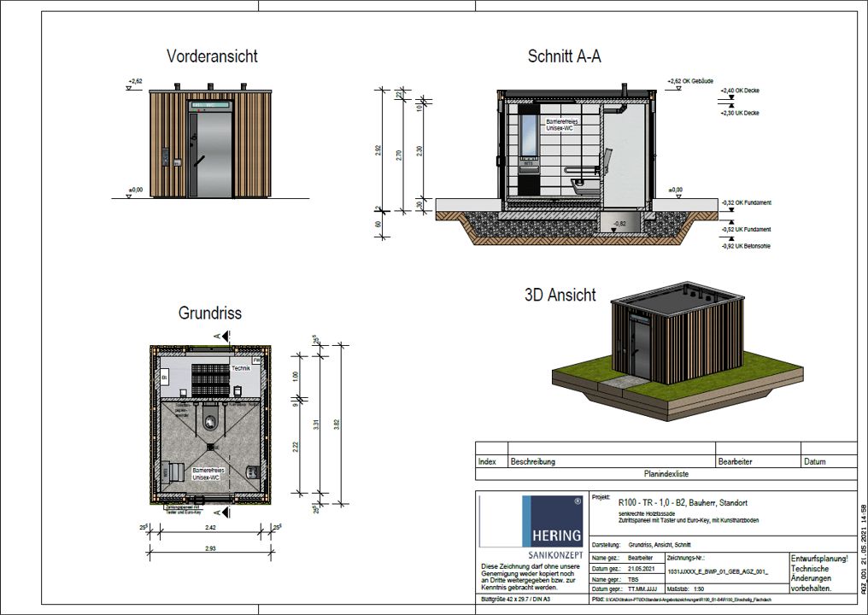Click the 2.93 overall width dimension

coord(211,548)
